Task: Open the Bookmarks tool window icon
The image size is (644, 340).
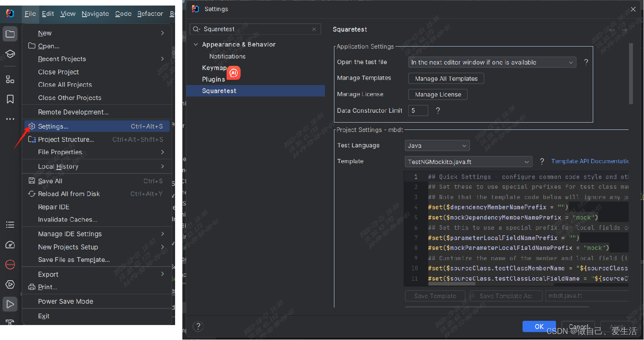Action: click(x=10, y=99)
